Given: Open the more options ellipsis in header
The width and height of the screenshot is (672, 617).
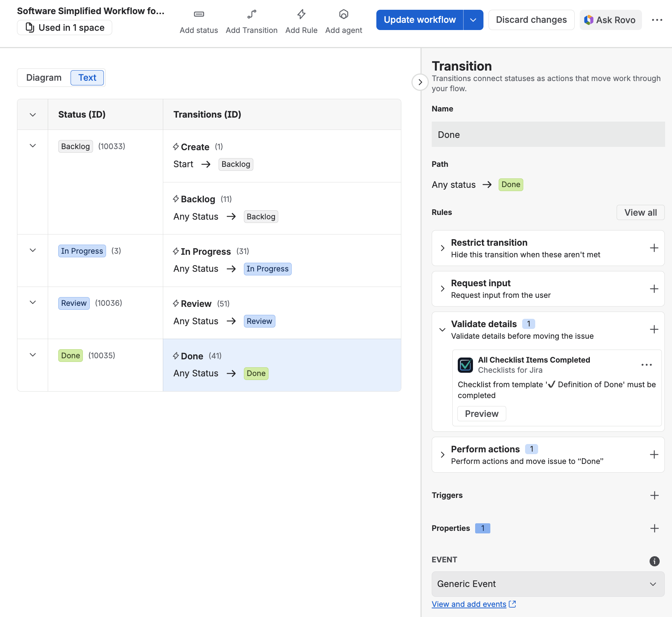Looking at the screenshot, I should (657, 20).
